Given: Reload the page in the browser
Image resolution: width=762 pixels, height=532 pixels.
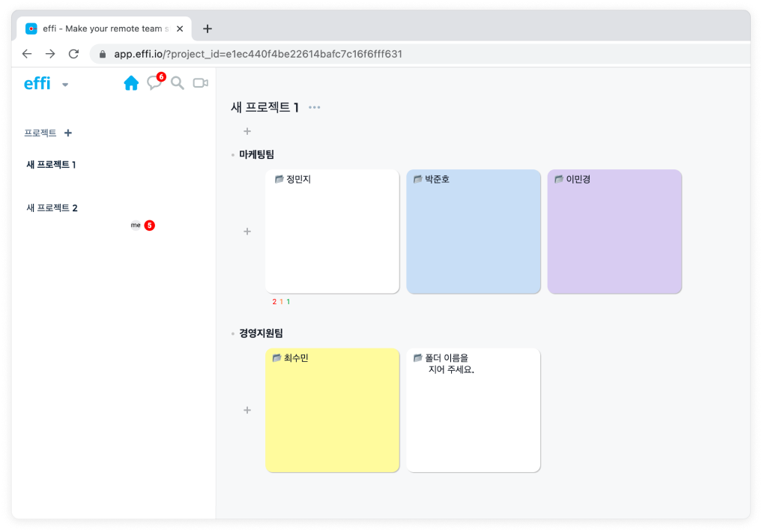Looking at the screenshot, I should pos(73,54).
